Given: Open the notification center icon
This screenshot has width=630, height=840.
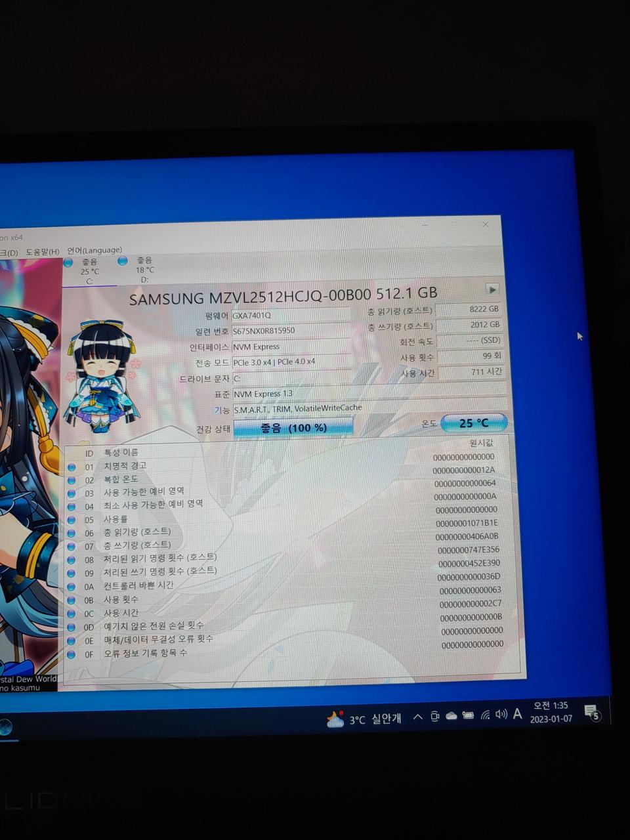Looking at the screenshot, I should tap(591, 712).
